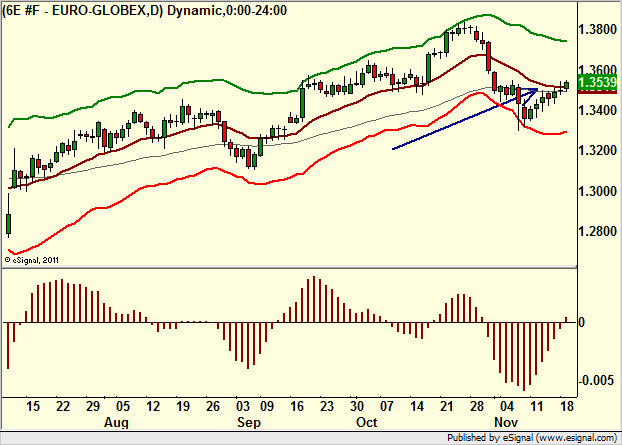
Task: Click the '© eSignal, 2011' copyright text
Action: (x=31, y=260)
